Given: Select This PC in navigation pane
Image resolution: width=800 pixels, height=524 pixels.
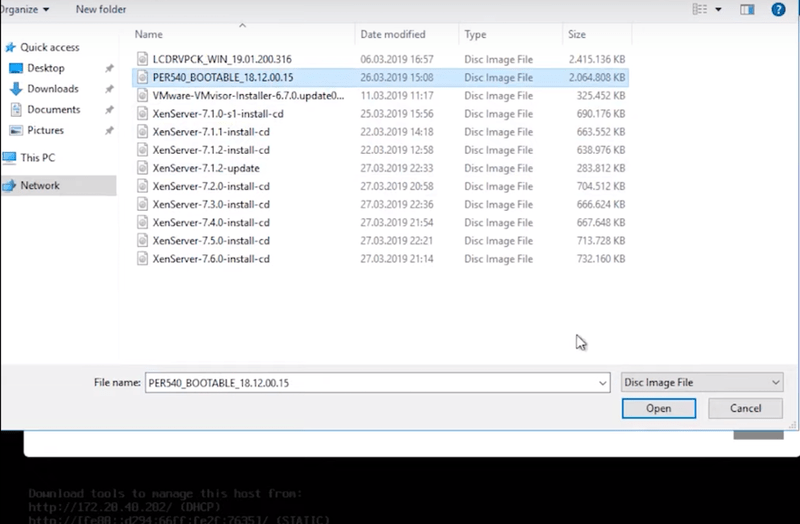Looking at the screenshot, I should pyautogui.click(x=37, y=158).
